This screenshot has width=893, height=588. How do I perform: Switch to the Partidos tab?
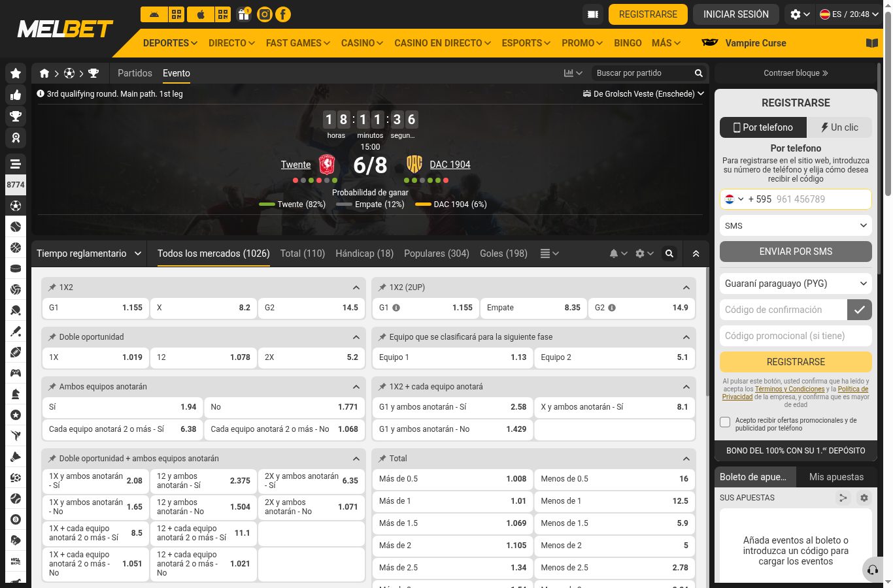tap(135, 73)
